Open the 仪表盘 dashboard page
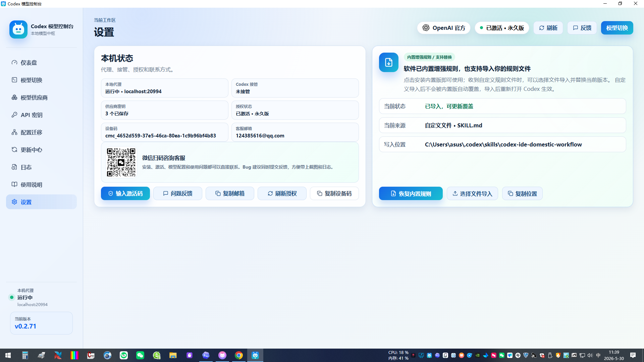This screenshot has width=644, height=362. pos(41,63)
